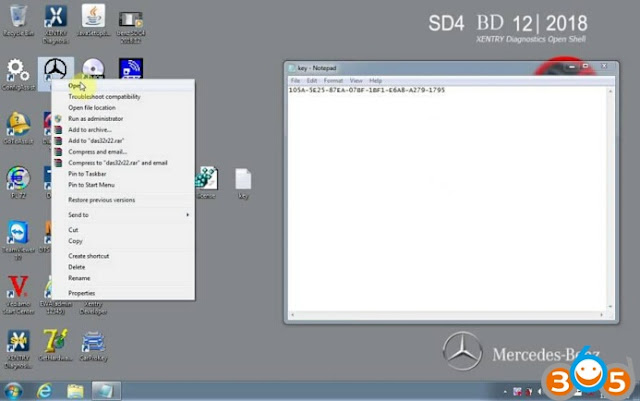Choose Run as administrator
640x401 pixels.
(x=123, y=119)
